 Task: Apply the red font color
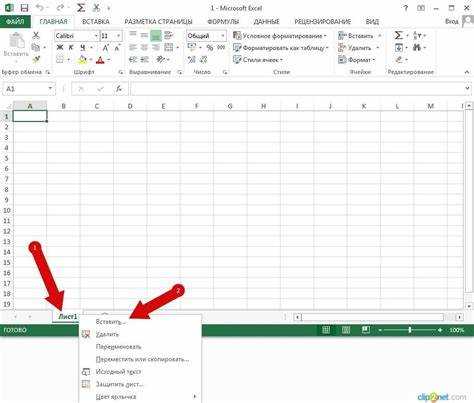[100, 60]
